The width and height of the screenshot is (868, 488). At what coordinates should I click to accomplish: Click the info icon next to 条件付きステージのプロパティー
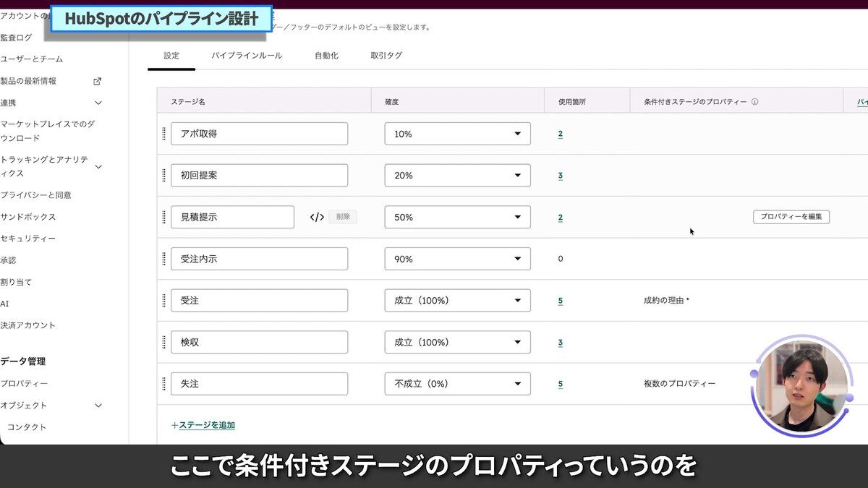pos(754,102)
